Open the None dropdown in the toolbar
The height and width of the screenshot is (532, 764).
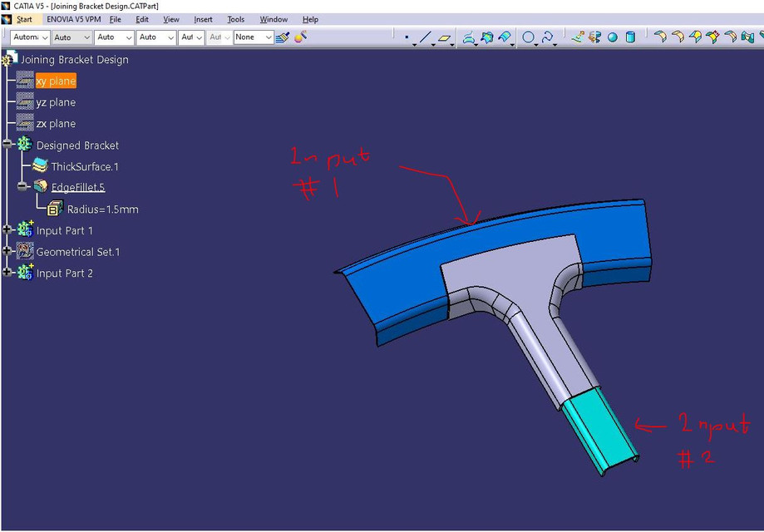click(252, 37)
